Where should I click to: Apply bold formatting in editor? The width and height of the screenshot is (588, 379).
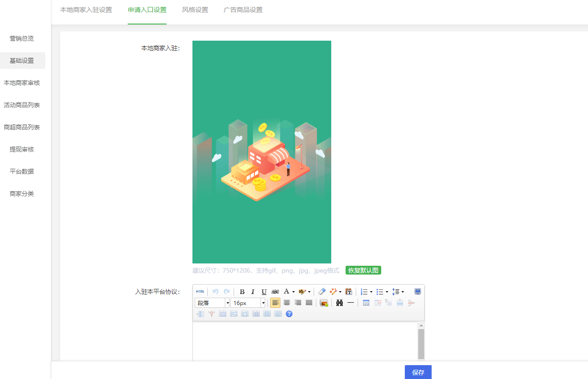(x=242, y=292)
